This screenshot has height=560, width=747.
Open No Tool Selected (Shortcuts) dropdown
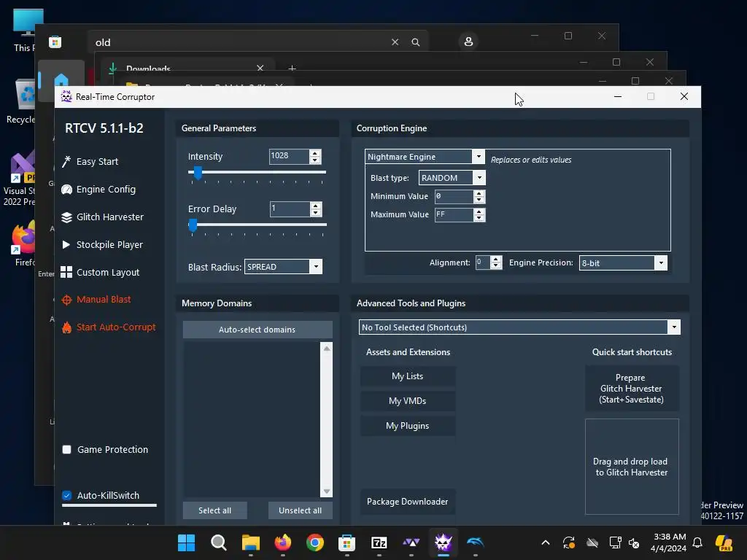(x=673, y=327)
